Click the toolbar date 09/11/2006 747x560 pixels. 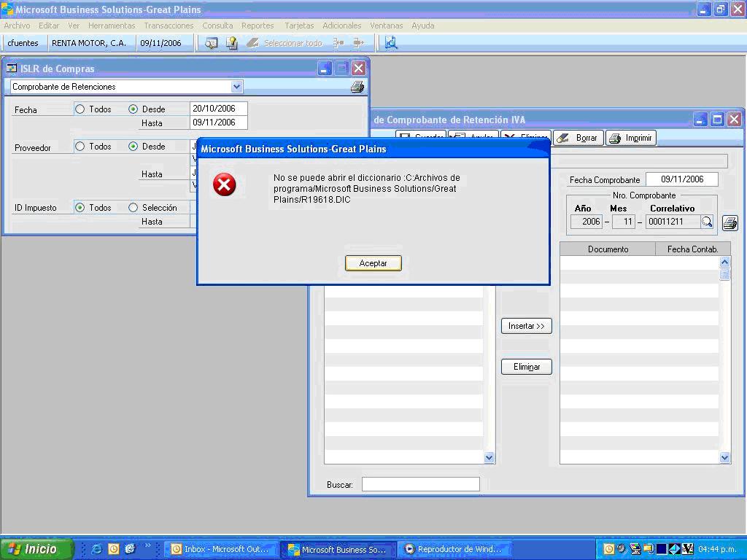pos(164,43)
